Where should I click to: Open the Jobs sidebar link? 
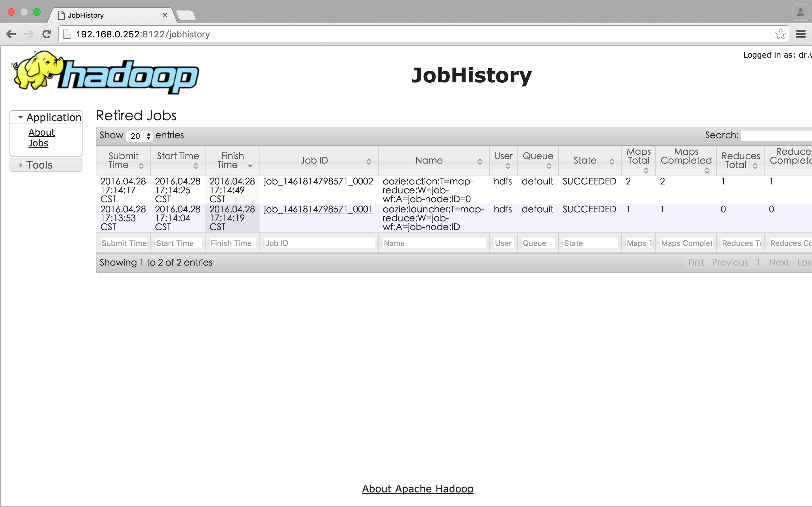click(38, 143)
